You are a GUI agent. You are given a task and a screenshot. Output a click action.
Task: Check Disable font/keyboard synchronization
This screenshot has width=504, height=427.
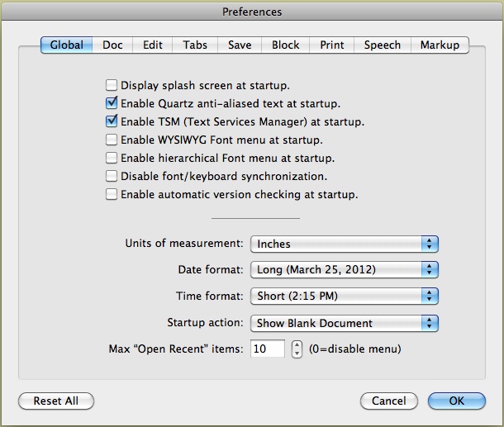point(111,177)
